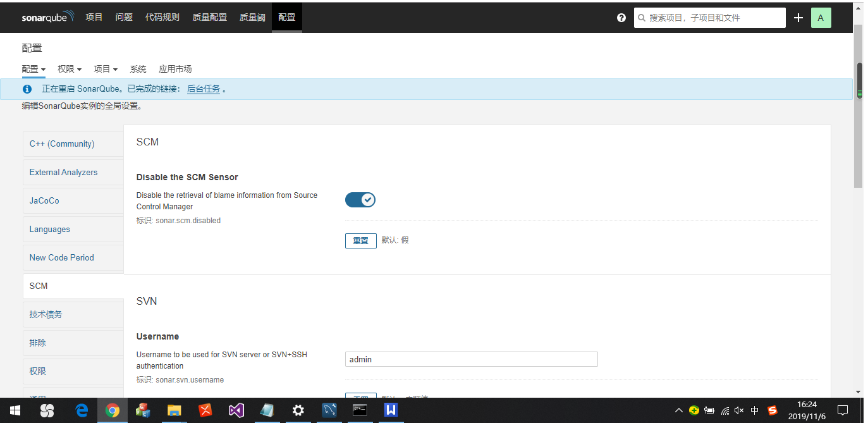Click the fan-shaped icon next to Start
868x423 pixels.
(x=47, y=410)
